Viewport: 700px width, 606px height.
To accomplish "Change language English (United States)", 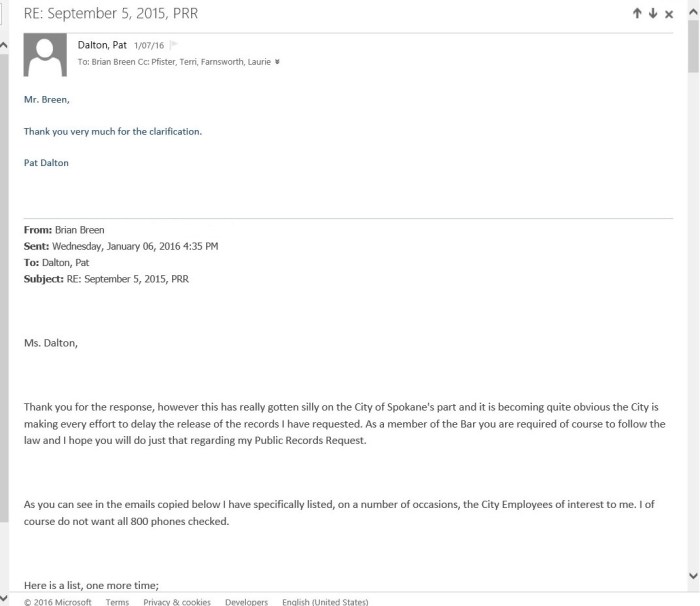I will point(325,601).
